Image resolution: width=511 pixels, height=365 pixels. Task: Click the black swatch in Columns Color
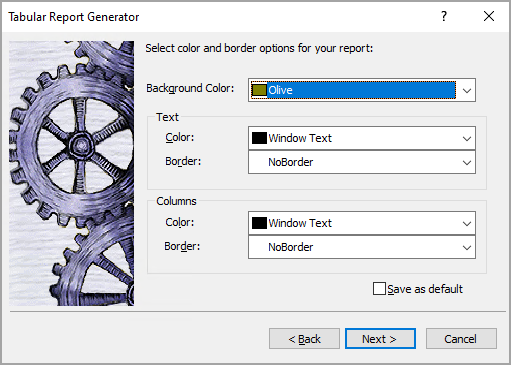(x=259, y=223)
